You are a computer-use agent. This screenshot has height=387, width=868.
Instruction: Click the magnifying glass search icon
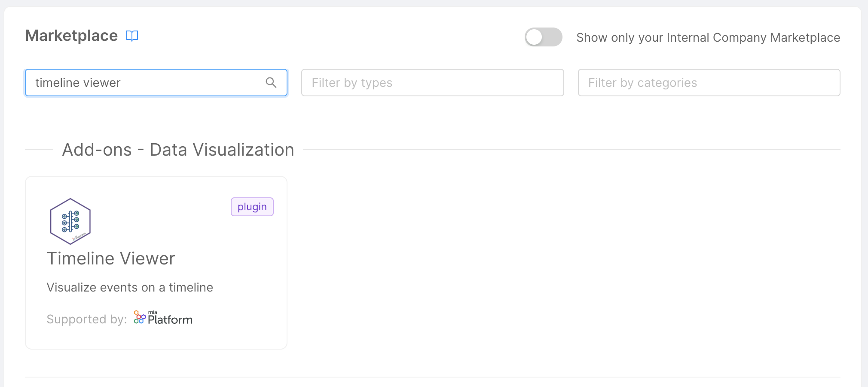(x=272, y=82)
